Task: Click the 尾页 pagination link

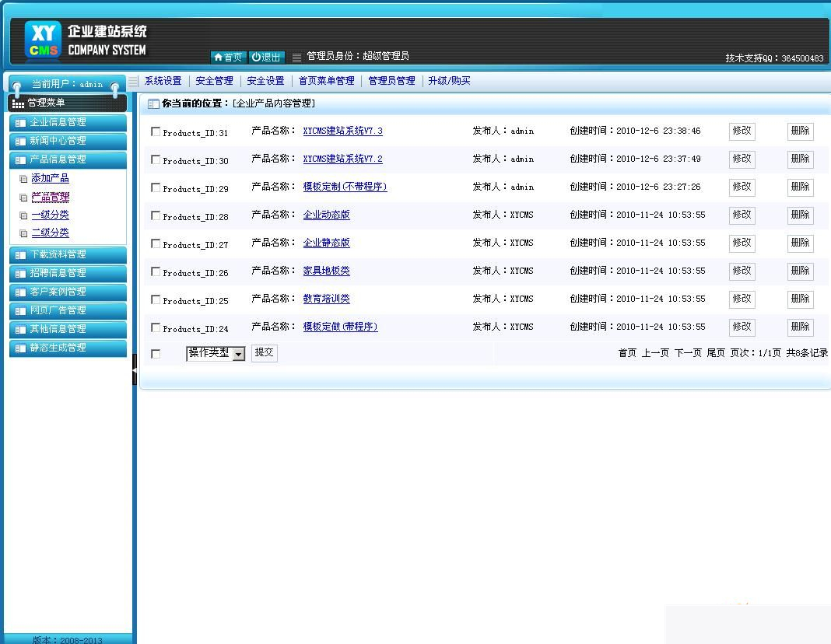Action: tap(715, 352)
